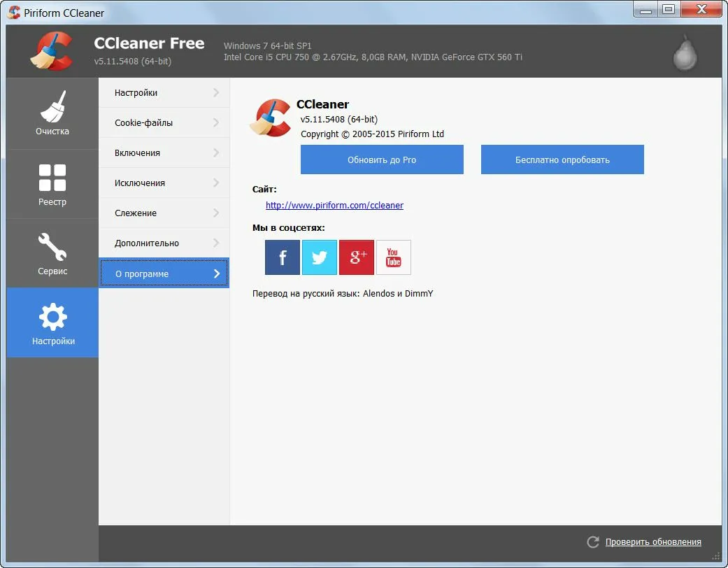The image size is (728, 568).
Task: Open the Facebook social page icon
Action: (283, 257)
